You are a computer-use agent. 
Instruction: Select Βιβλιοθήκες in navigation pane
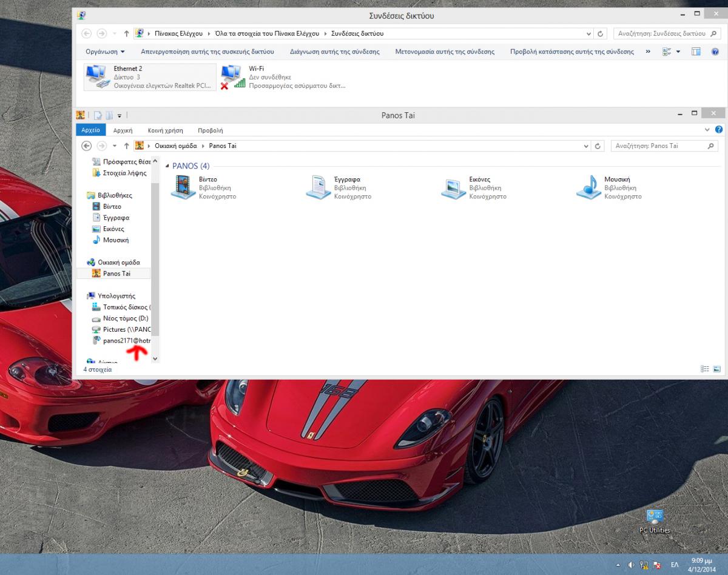click(x=109, y=195)
